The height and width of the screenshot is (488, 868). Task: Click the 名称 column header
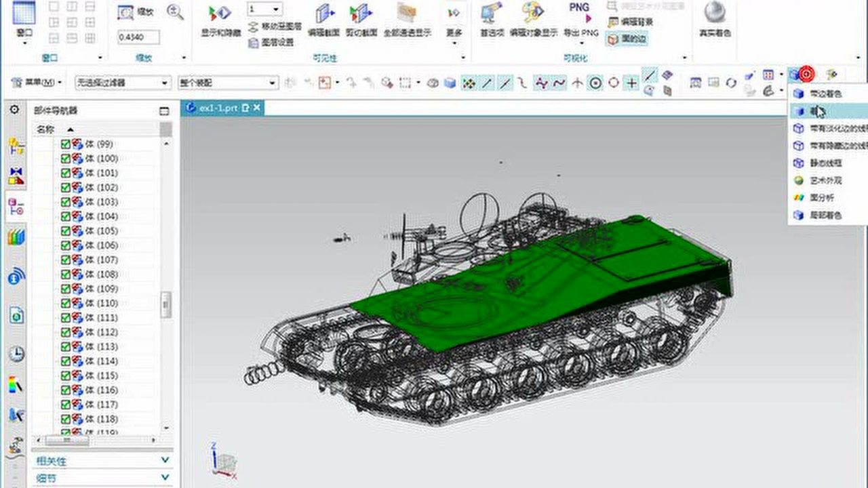pyautogui.click(x=45, y=129)
